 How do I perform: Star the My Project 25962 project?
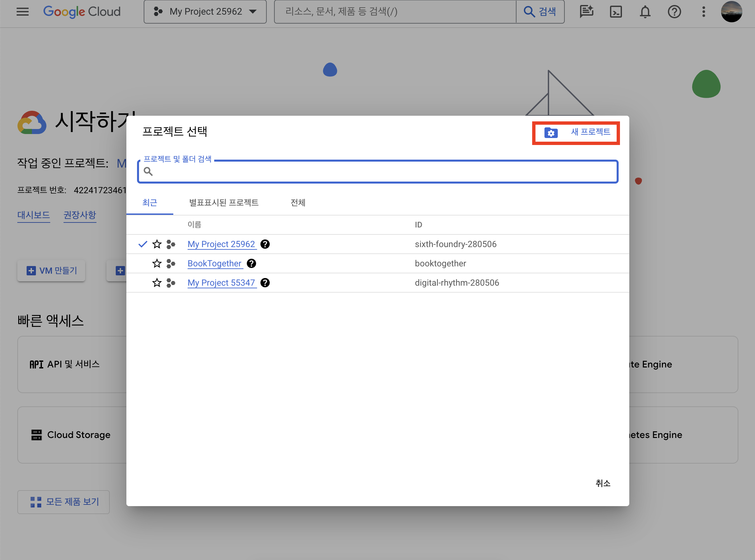pyautogui.click(x=157, y=244)
